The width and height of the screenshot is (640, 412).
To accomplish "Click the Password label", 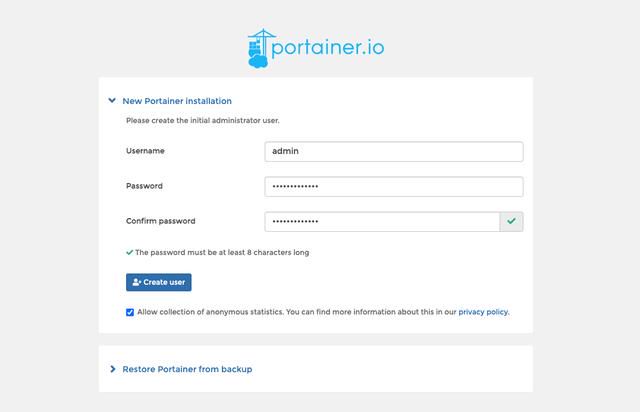I will (x=144, y=186).
